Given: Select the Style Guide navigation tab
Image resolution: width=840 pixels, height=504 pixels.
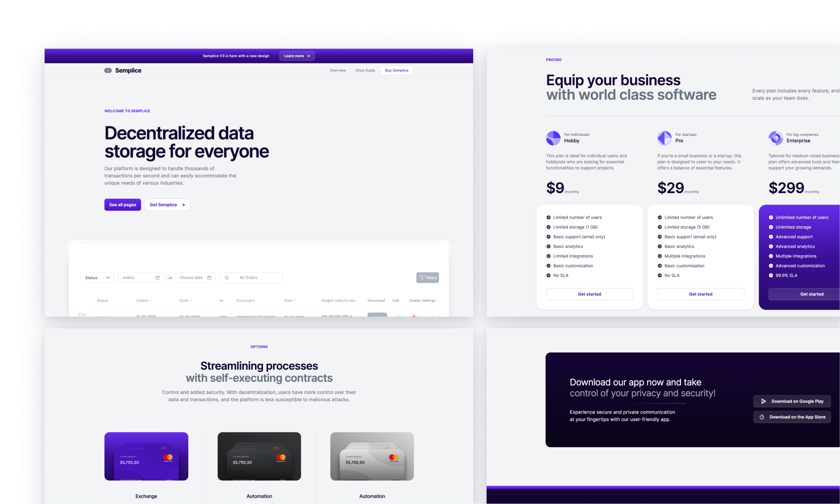Looking at the screenshot, I should (x=366, y=70).
